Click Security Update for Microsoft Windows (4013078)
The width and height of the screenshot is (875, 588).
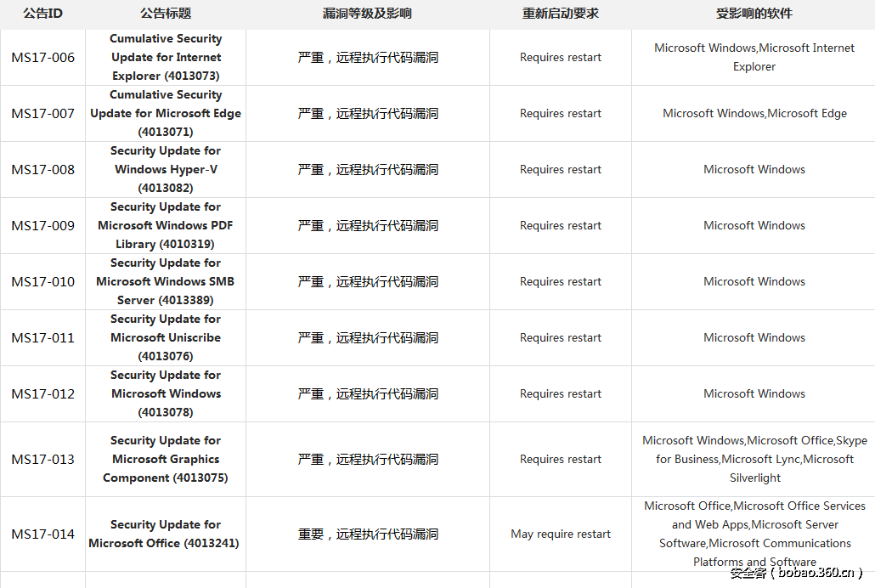click(x=166, y=393)
